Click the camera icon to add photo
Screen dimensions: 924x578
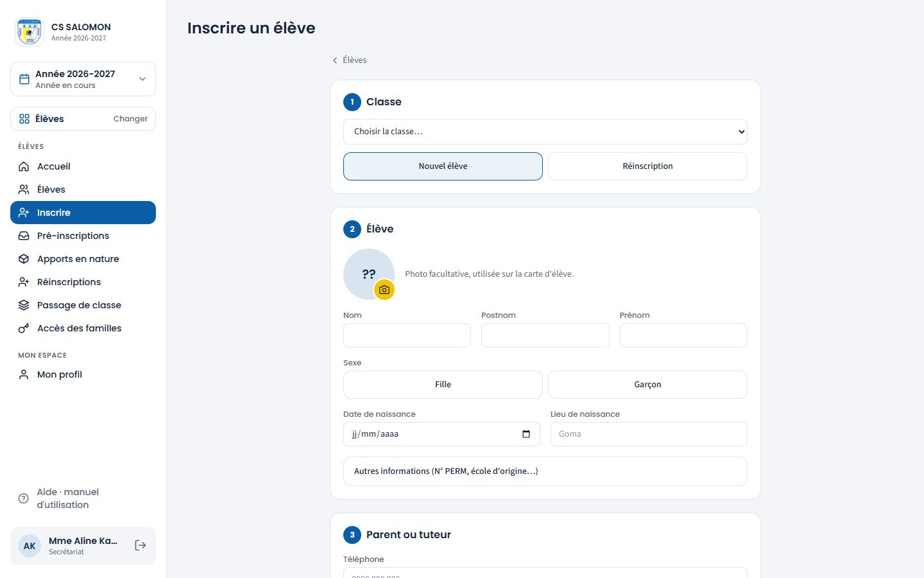384,290
